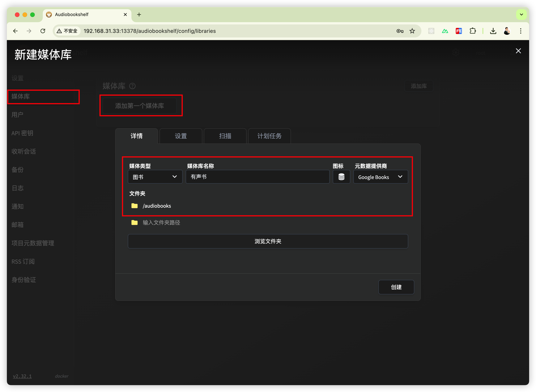The width and height of the screenshot is (536, 392).
Task: Click the 输入文件夹路径 folder path input
Action: (x=161, y=223)
